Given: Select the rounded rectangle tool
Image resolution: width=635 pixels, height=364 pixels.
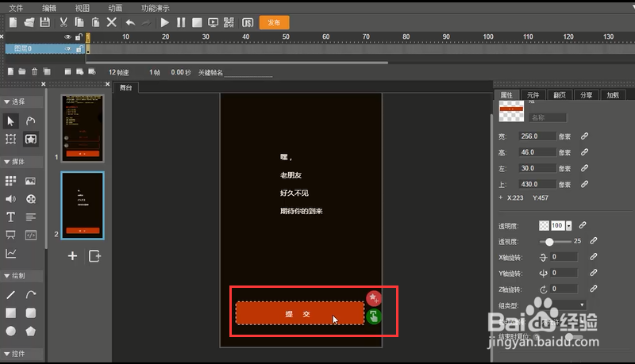Looking at the screenshot, I should [31, 313].
